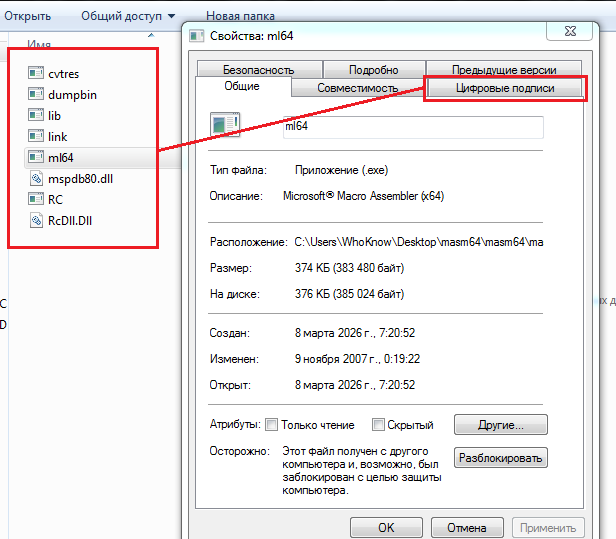The image size is (616, 539).
Task: Open the 'Подробно' tab
Action: click(373, 70)
